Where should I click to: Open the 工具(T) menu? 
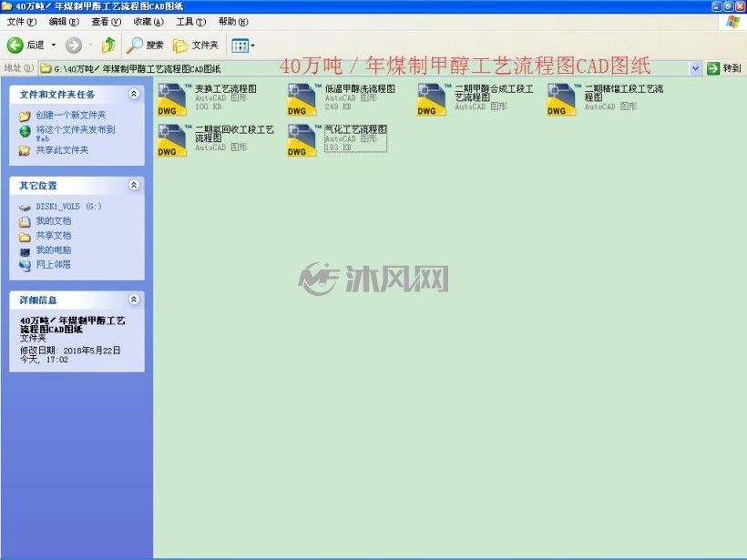coord(191,22)
